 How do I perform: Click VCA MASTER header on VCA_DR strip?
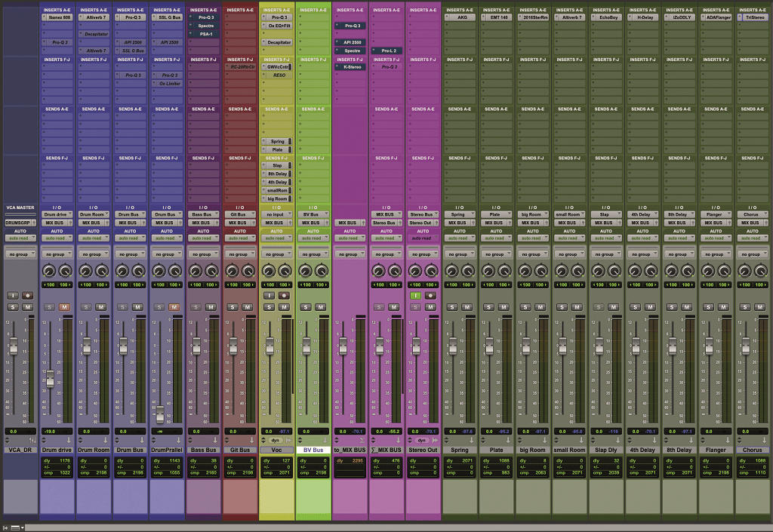click(x=20, y=208)
